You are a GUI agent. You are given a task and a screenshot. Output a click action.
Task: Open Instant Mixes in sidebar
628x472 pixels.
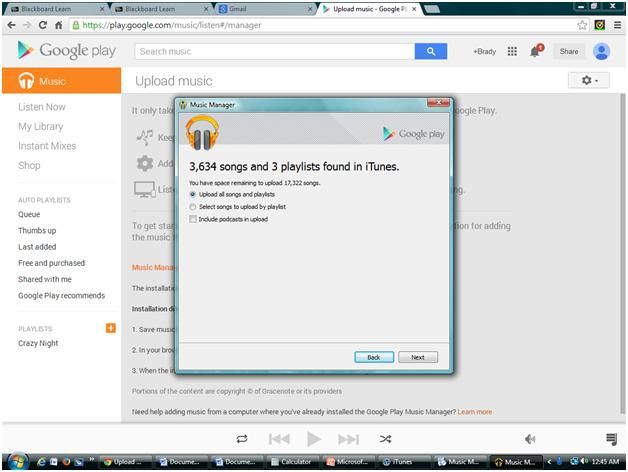tap(47, 146)
